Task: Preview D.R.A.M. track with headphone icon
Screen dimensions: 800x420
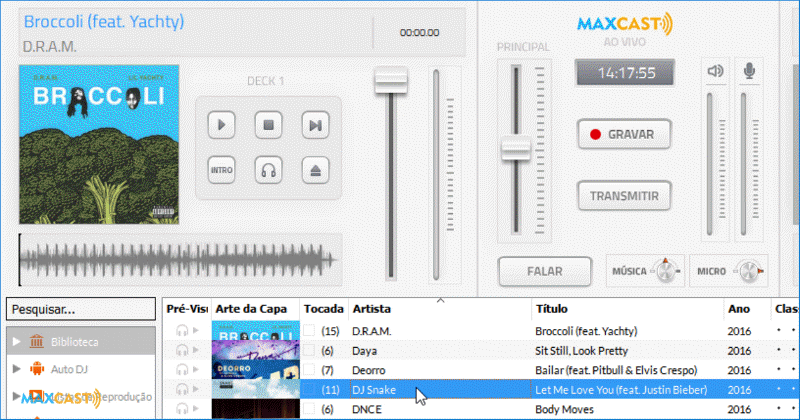Action: [182, 331]
